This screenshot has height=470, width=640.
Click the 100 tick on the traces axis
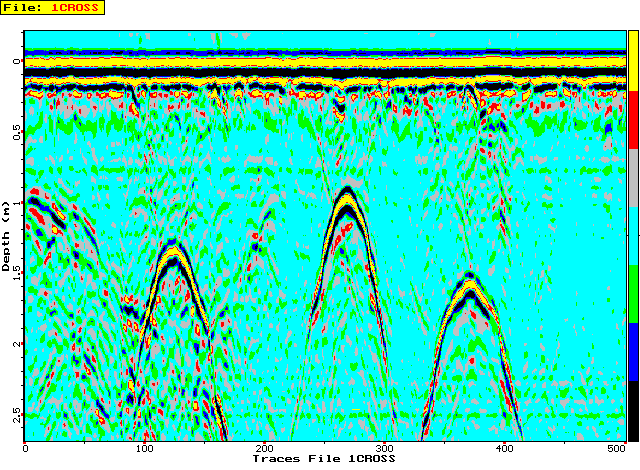pos(144,449)
